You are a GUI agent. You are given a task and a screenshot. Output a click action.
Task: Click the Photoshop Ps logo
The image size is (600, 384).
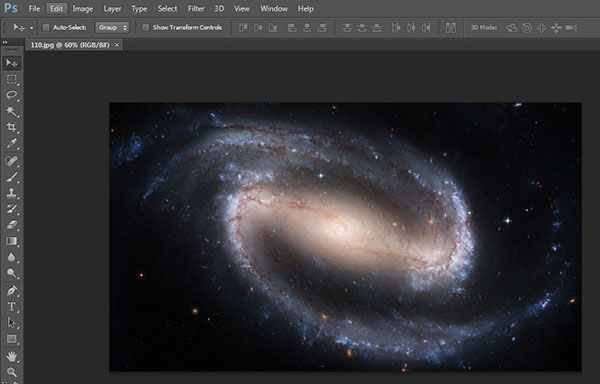point(11,8)
